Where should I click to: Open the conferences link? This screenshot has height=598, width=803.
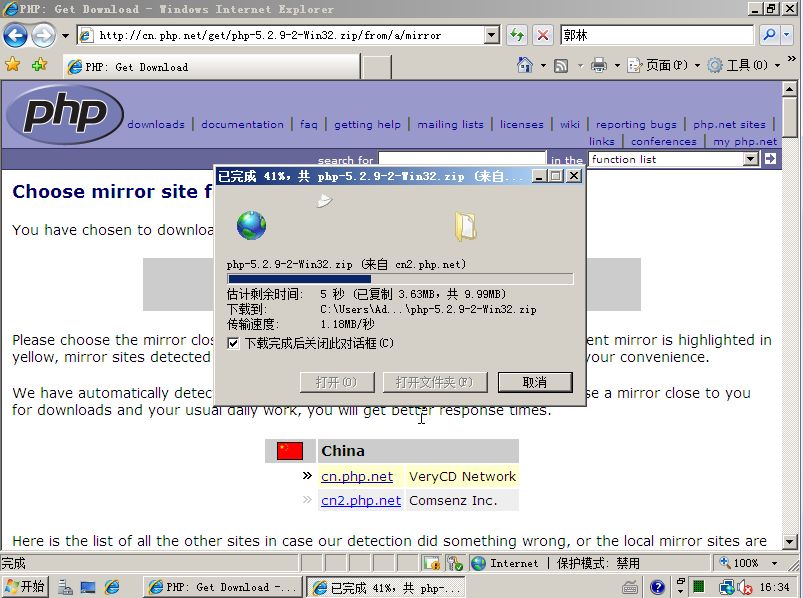664,141
